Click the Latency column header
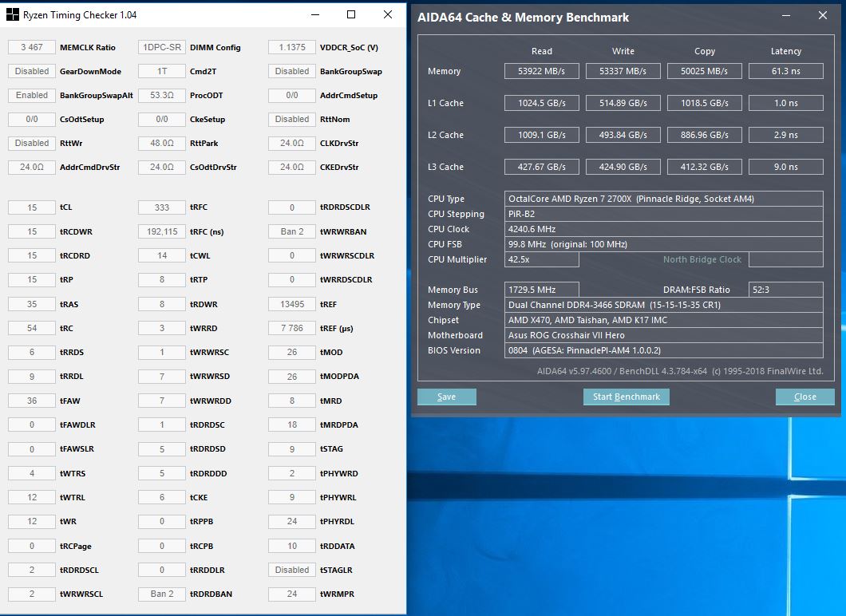Viewport: 846px width, 616px height. 786,51
